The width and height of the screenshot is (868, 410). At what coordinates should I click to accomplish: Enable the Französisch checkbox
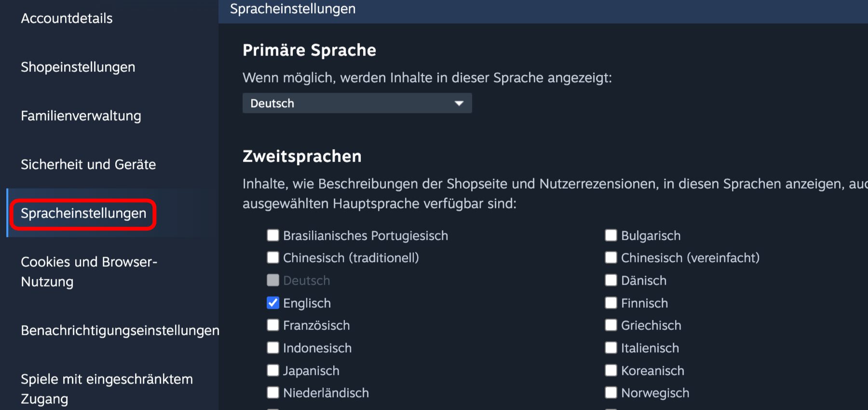(273, 325)
